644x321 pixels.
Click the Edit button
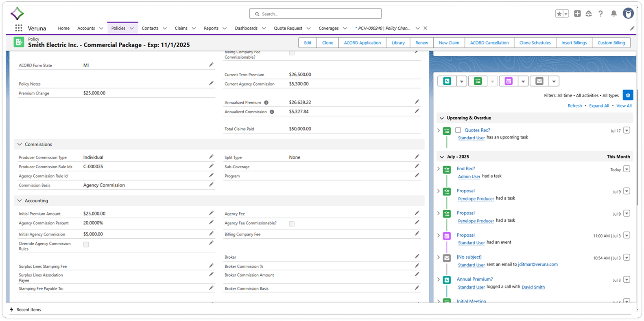tap(308, 43)
